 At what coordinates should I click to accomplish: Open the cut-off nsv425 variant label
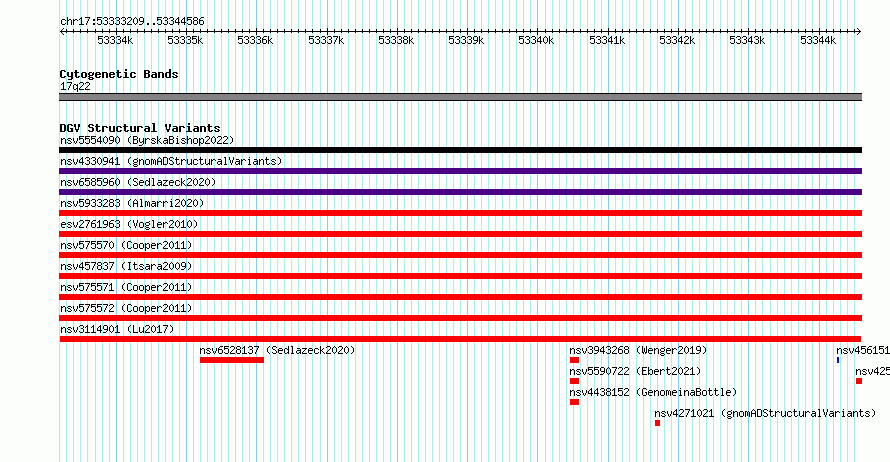[x=872, y=371]
